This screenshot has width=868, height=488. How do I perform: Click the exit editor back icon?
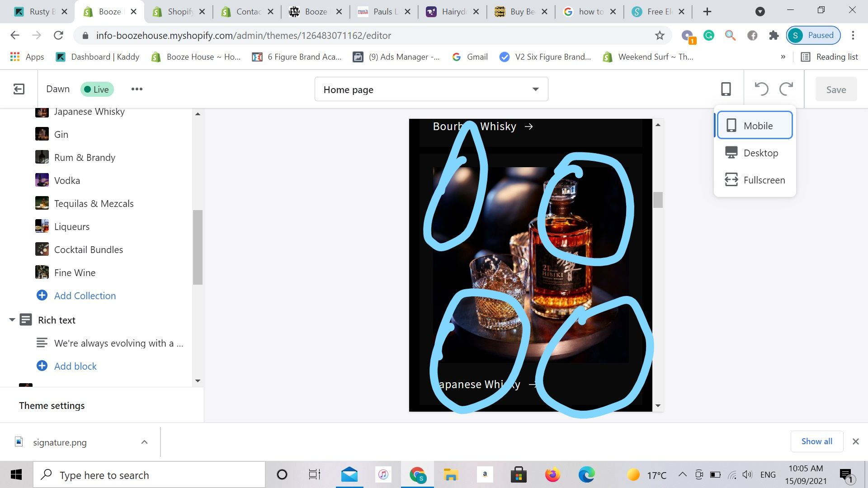pyautogui.click(x=19, y=89)
